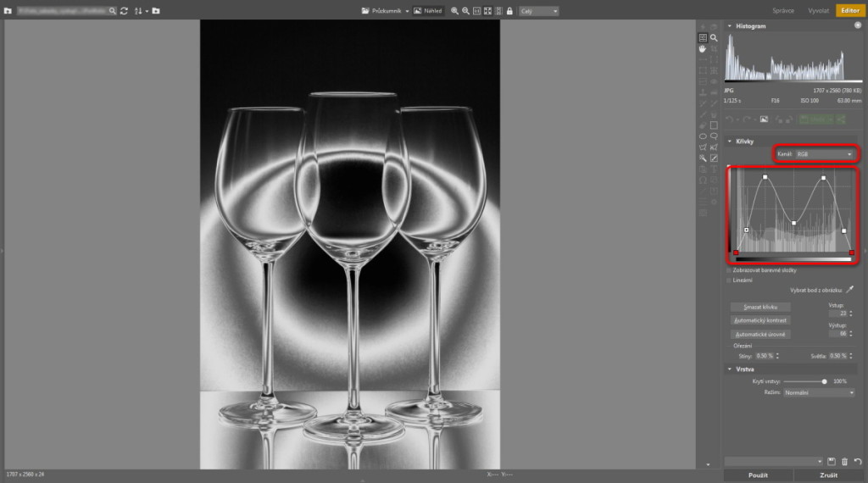Screen dimensions: 868x483
Task: Click the folder icon after the sort button
Action: pyautogui.click(x=156, y=10)
